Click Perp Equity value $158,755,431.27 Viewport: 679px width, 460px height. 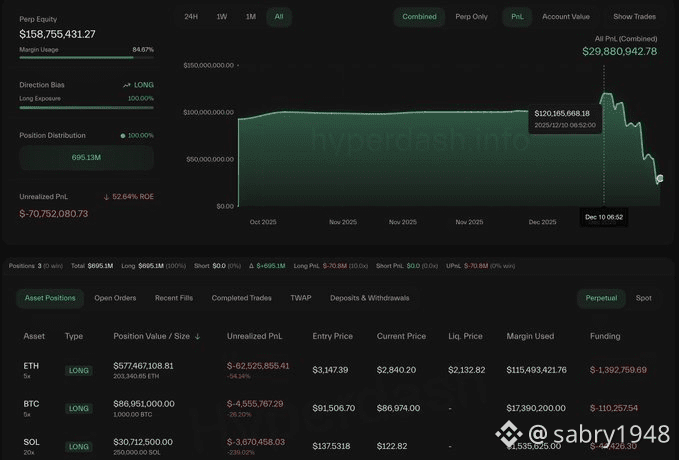(x=57, y=34)
